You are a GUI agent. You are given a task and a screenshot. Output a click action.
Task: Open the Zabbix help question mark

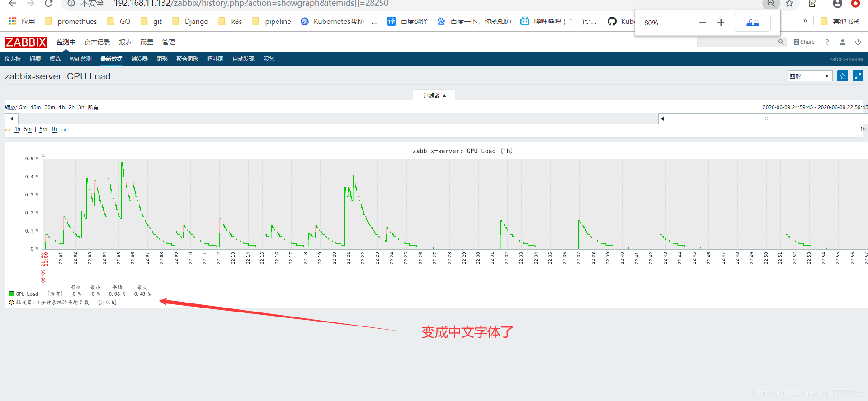827,42
